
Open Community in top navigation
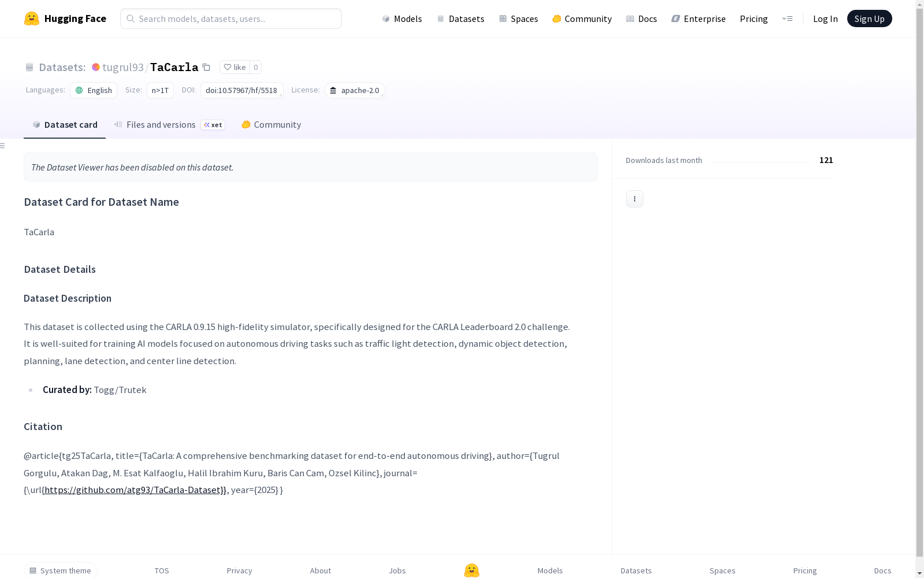click(x=582, y=18)
